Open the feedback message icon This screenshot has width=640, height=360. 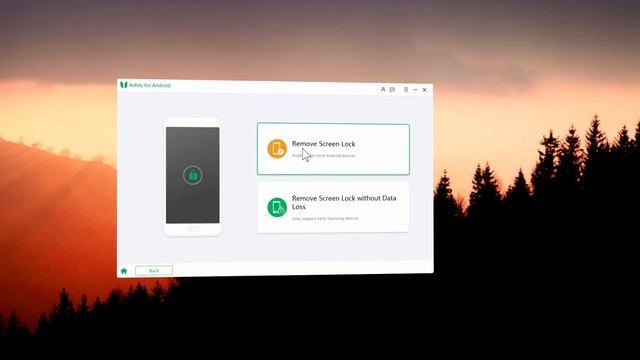click(392, 89)
